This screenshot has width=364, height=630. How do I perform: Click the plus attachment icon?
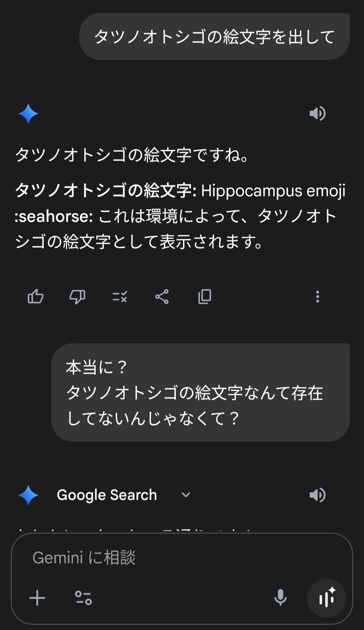(37, 598)
